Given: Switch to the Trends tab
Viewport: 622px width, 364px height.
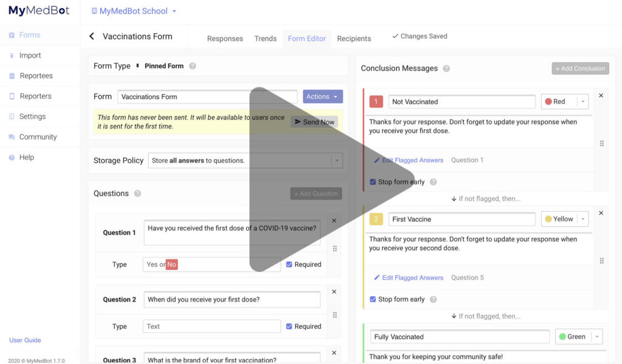Looking at the screenshot, I should click(265, 38).
